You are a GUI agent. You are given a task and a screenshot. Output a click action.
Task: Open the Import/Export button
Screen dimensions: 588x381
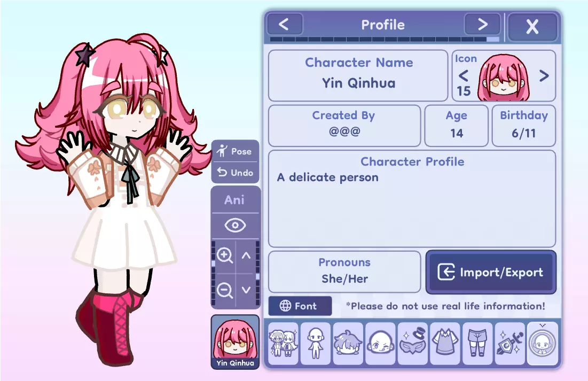[491, 272]
